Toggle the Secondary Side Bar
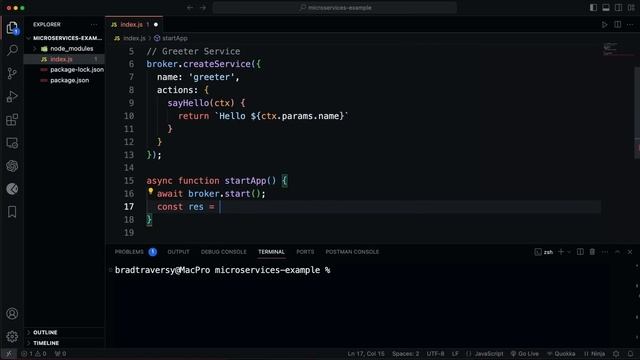Image resolution: width=640 pixels, height=360 pixels. pos(619,8)
